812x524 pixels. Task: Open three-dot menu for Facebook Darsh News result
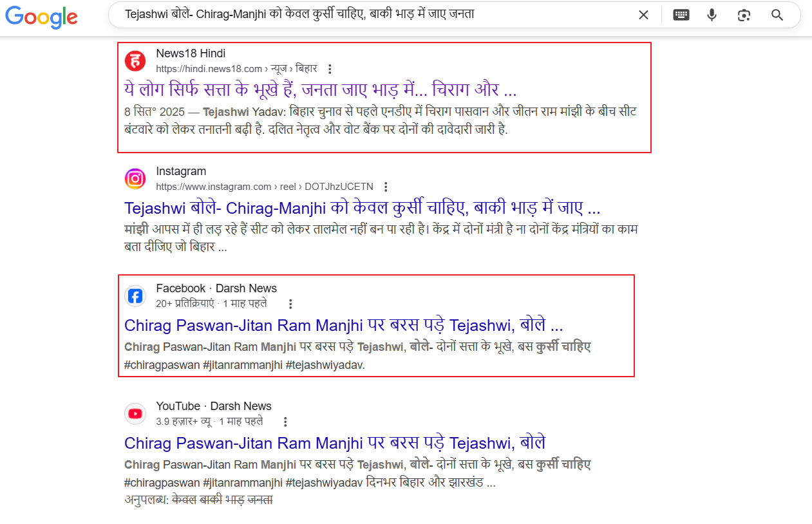coord(290,304)
